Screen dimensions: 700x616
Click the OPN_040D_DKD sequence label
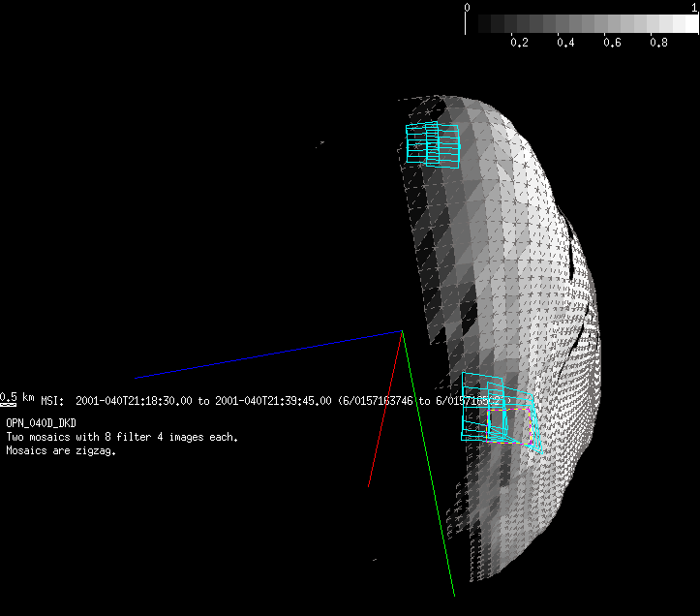[x=41, y=423]
